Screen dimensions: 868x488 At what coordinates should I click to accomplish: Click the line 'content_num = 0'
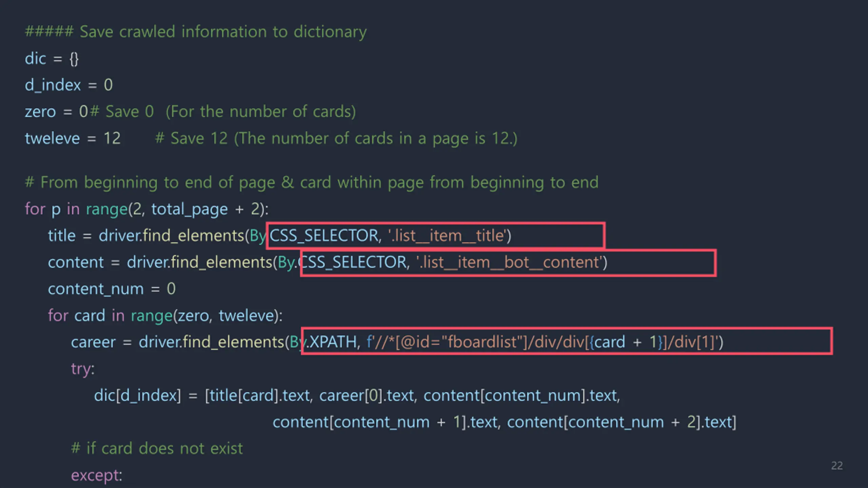tap(112, 289)
